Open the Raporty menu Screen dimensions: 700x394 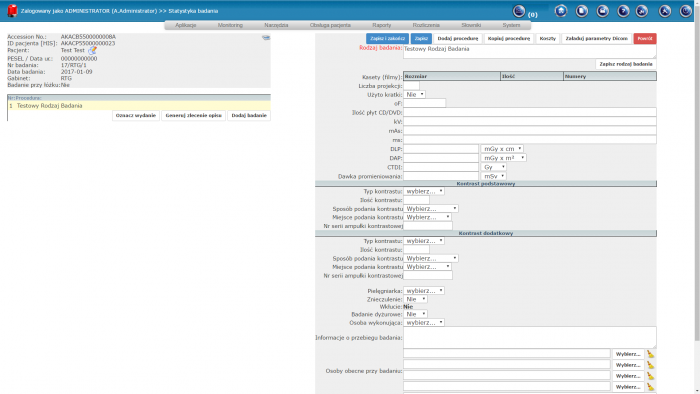(382, 25)
